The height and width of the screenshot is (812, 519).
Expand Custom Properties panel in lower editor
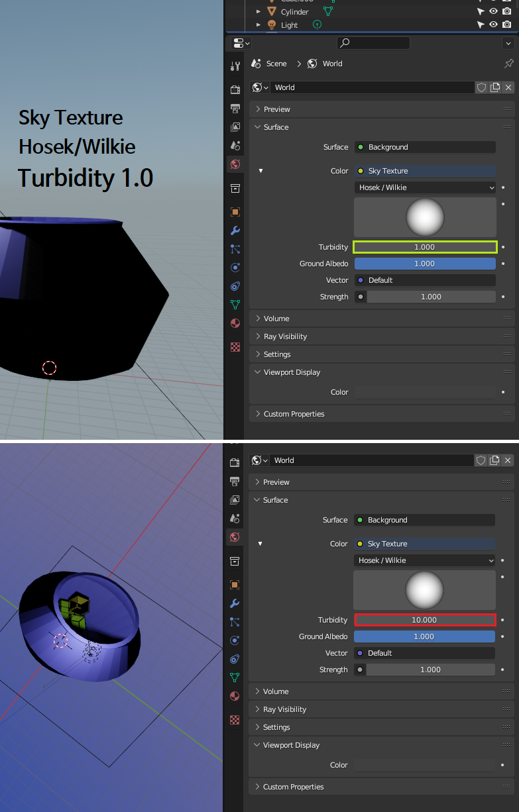pyautogui.click(x=381, y=787)
